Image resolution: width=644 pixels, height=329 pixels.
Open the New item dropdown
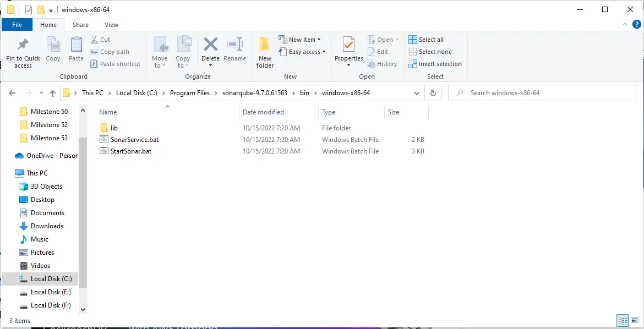pos(300,40)
